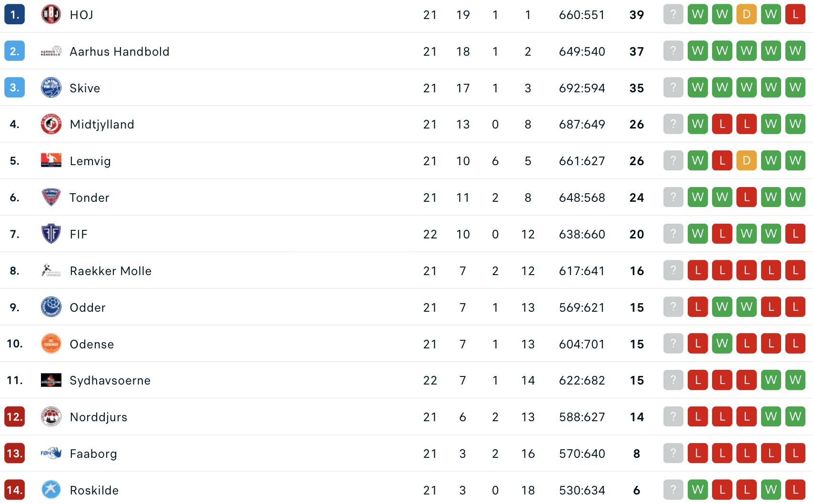Click the FIF club emblem
This screenshot has height=504, width=813.
[x=51, y=234]
